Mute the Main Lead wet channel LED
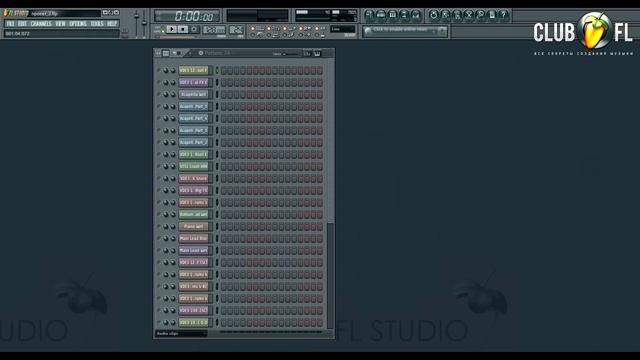Viewport: 640px width, 360px height. [159, 250]
